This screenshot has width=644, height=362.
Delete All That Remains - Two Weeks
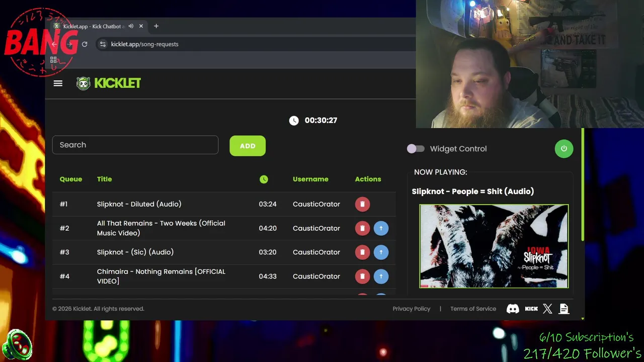[x=362, y=228]
